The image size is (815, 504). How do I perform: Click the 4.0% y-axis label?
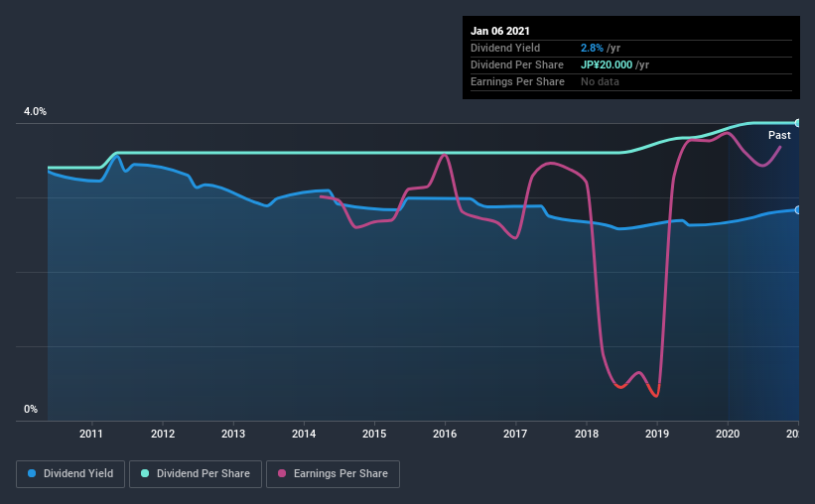[35, 112]
